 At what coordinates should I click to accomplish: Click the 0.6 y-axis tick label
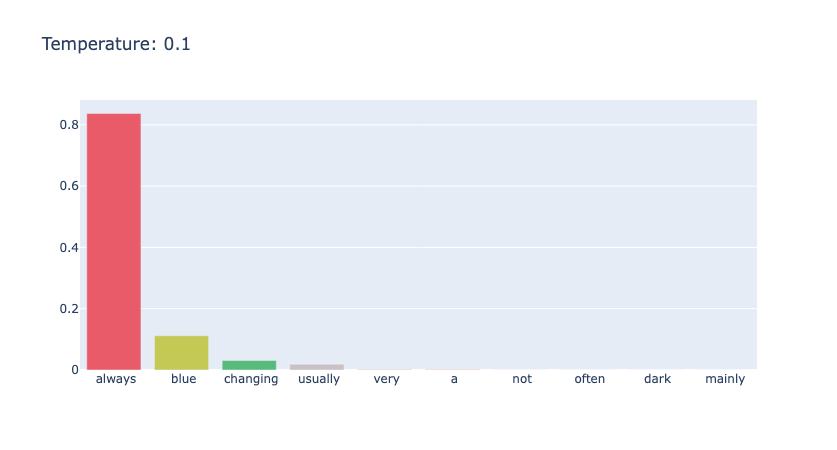click(x=69, y=186)
